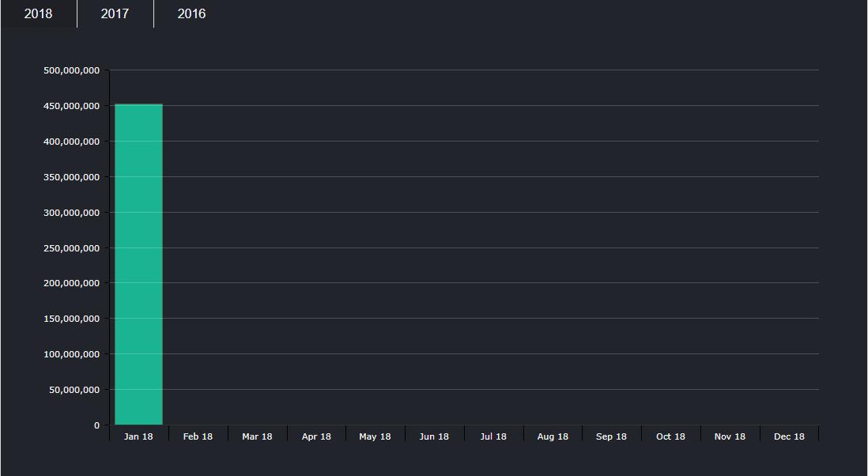868x476 pixels.
Task: Click the Jun 18 axis label
Action: click(434, 436)
